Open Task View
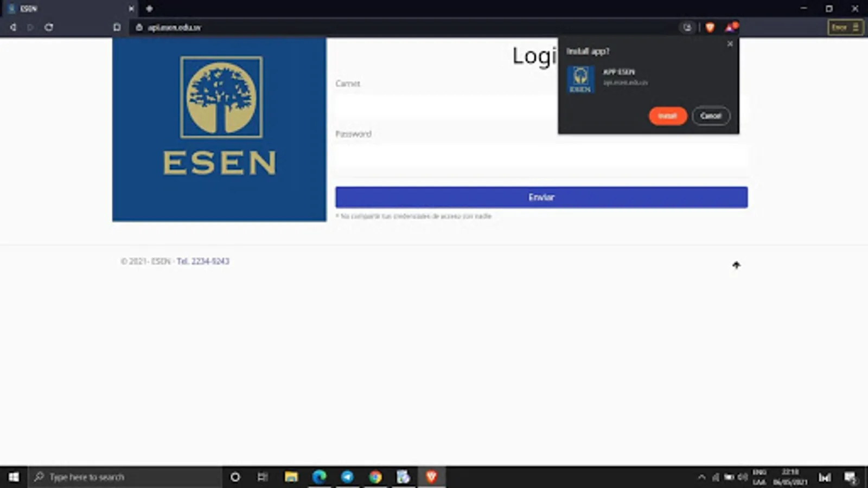 [x=263, y=477]
